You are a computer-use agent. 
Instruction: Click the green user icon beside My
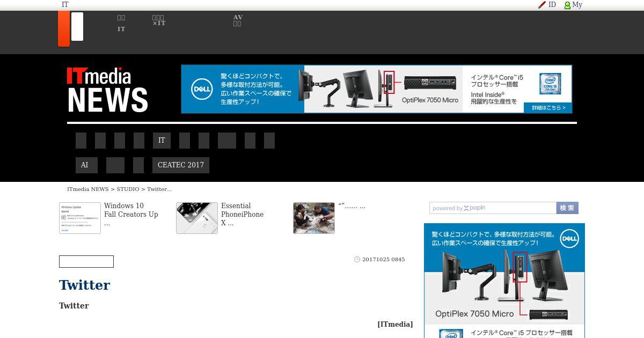(x=567, y=5)
